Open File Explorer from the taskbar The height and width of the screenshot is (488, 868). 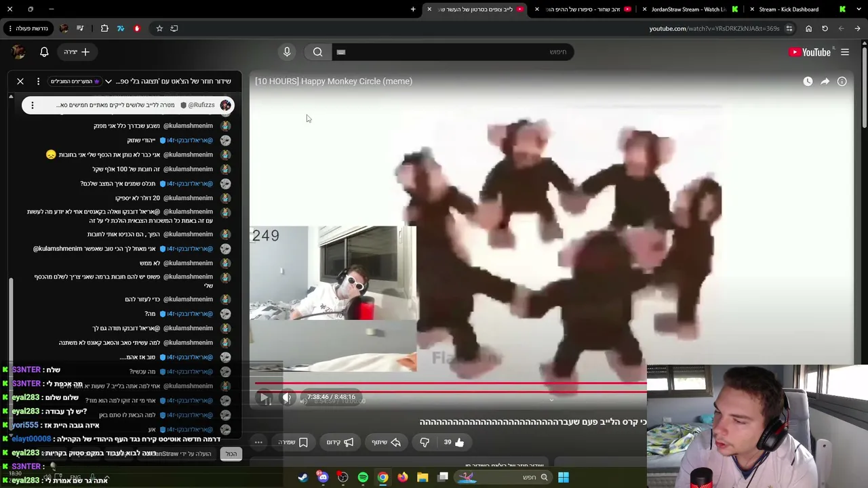coord(422,477)
